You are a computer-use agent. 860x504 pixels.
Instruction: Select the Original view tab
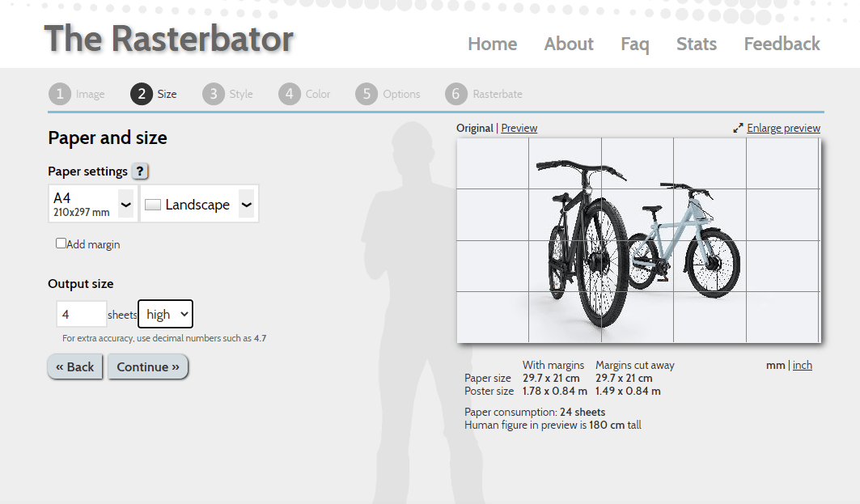pos(475,128)
